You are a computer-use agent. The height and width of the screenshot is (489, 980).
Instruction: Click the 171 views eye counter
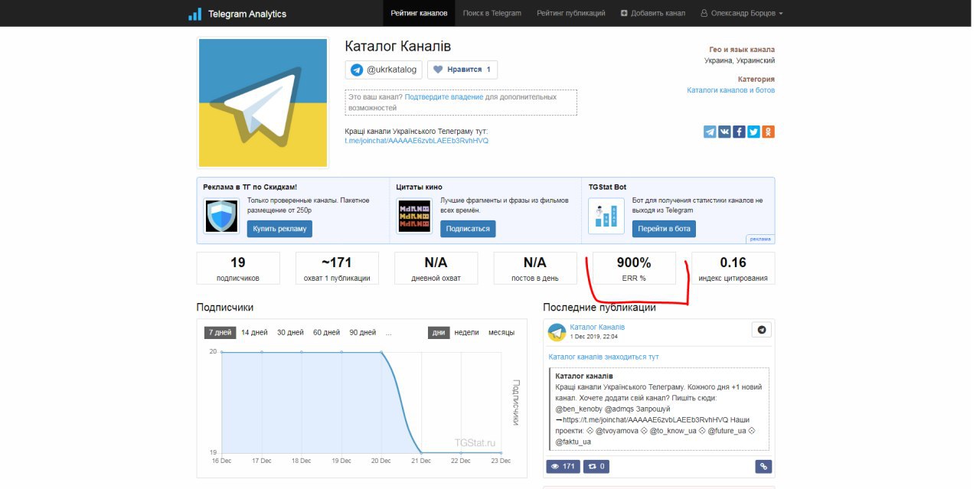[563, 466]
